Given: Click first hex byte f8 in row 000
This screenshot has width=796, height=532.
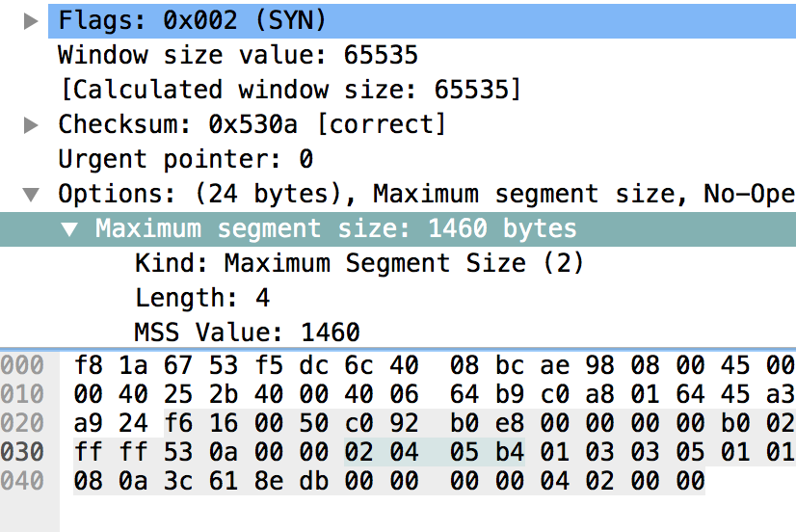Looking at the screenshot, I should 85,365.
